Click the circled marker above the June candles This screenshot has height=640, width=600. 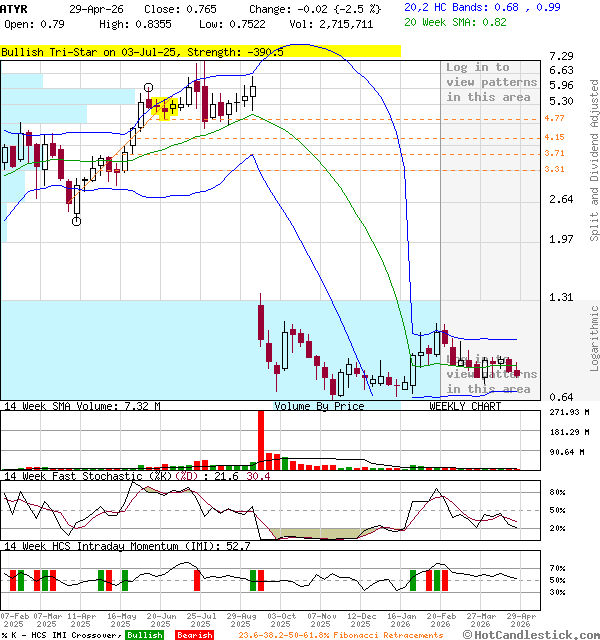149,88
